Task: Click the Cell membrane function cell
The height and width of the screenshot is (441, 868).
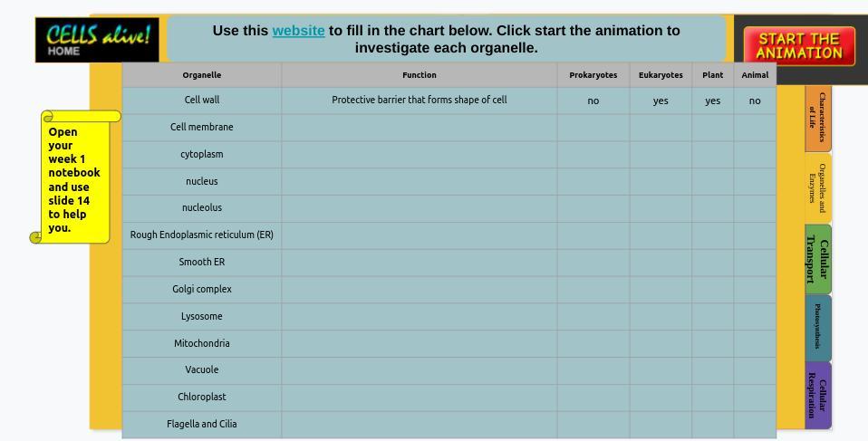Action: click(419, 127)
